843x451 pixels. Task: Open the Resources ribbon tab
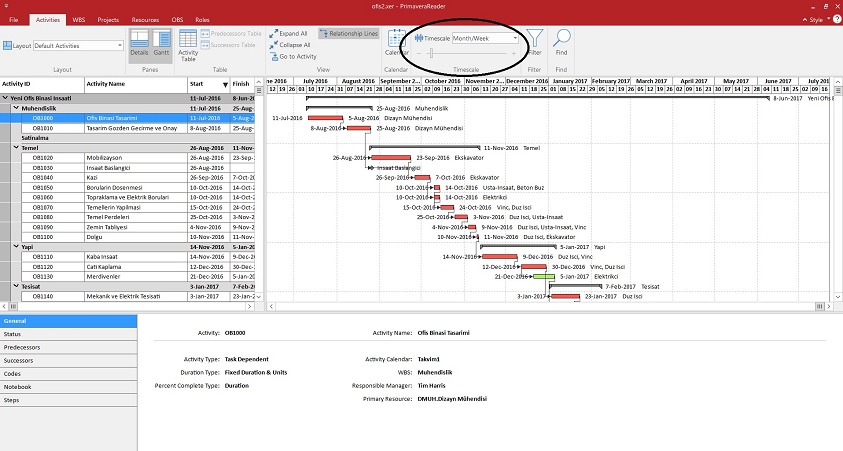[x=145, y=19]
